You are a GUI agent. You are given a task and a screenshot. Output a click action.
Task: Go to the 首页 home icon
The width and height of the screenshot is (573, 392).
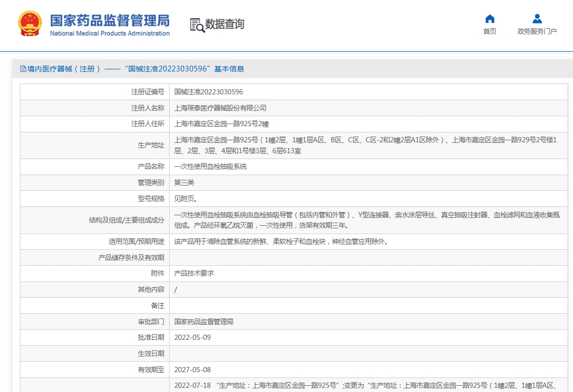tap(490, 19)
